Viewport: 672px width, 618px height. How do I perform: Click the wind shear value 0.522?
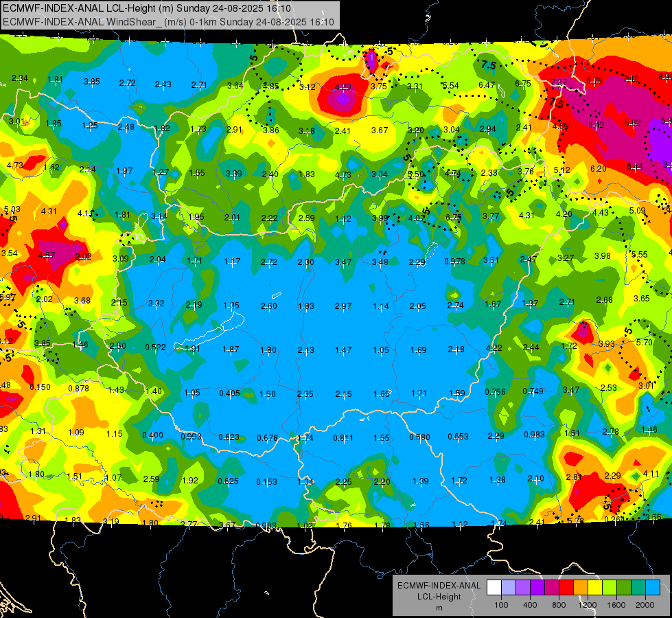click(156, 347)
